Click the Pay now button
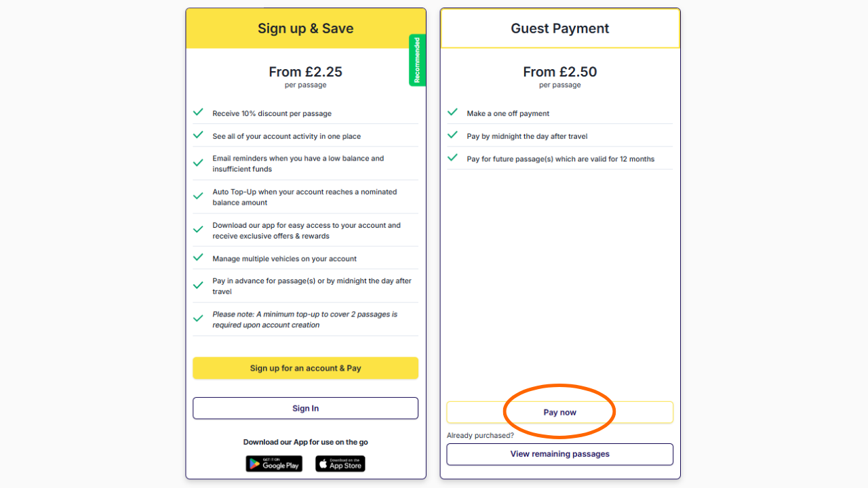The width and height of the screenshot is (868, 488). (x=559, y=412)
